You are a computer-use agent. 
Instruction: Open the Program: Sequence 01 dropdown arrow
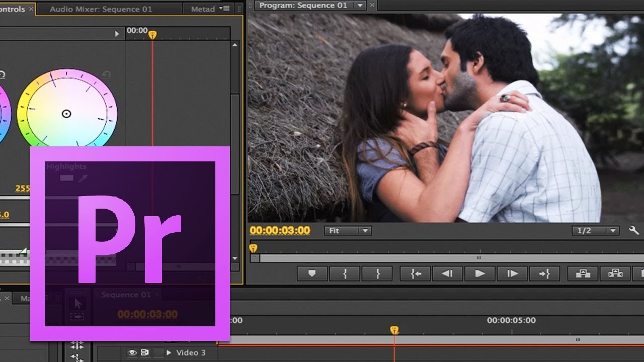tap(360, 6)
